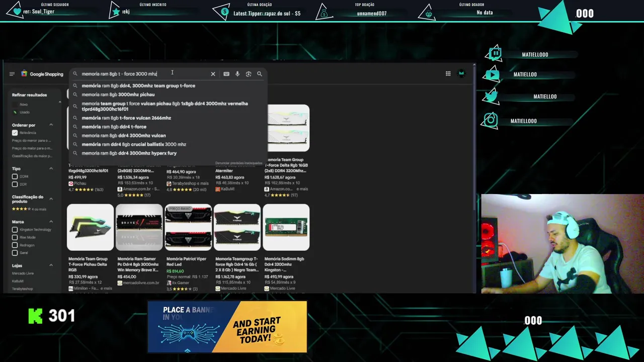
Task: Open search by image (Lens) icon
Action: tap(249, 74)
